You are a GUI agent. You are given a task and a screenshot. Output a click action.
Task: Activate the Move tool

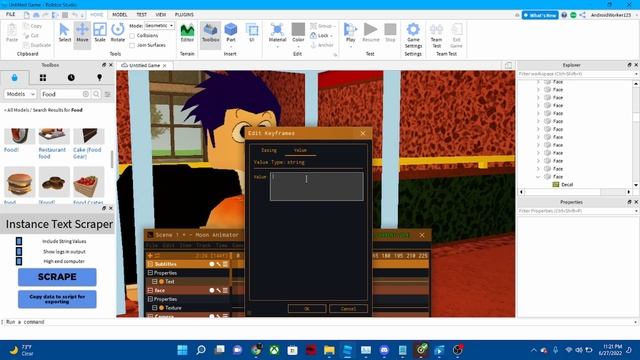82,33
